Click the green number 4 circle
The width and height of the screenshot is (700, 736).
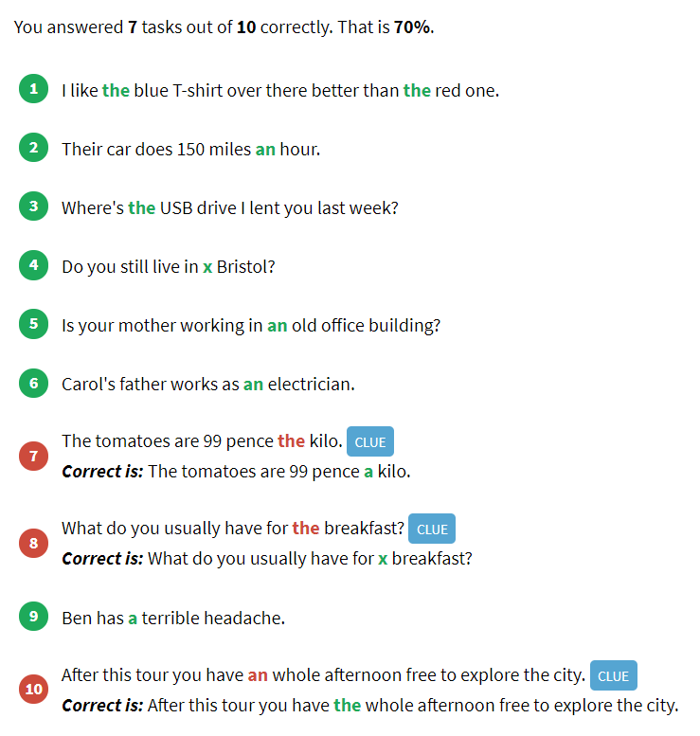[33, 266]
